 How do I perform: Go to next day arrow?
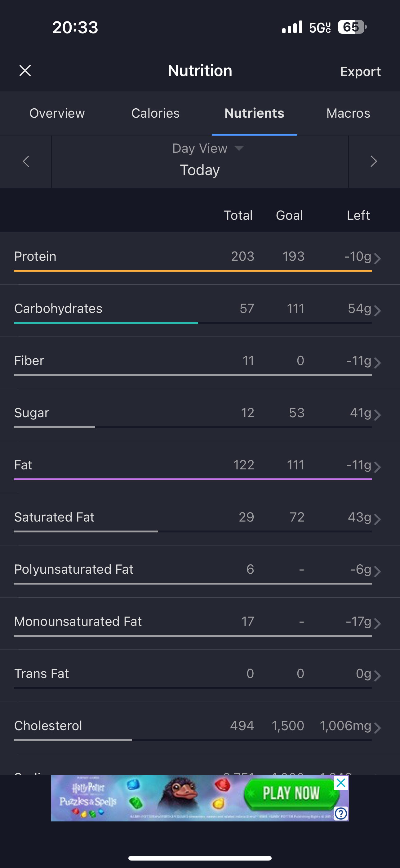point(373,161)
